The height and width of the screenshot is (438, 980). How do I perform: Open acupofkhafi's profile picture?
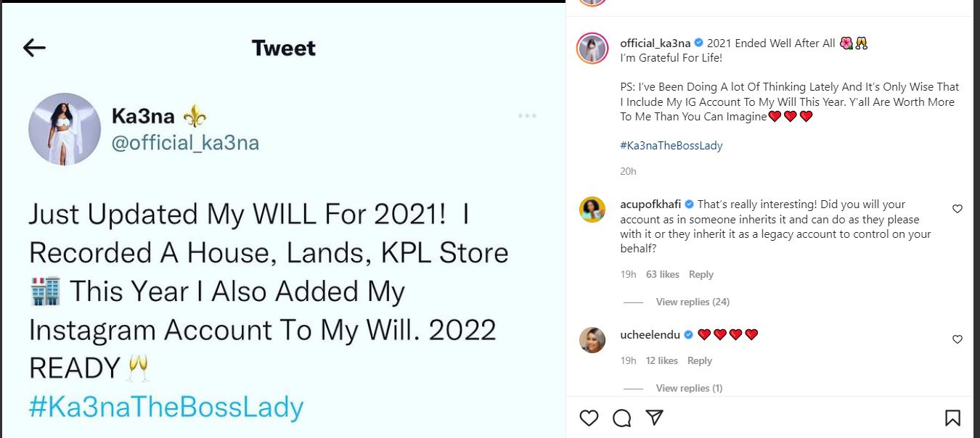coord(592,210)
